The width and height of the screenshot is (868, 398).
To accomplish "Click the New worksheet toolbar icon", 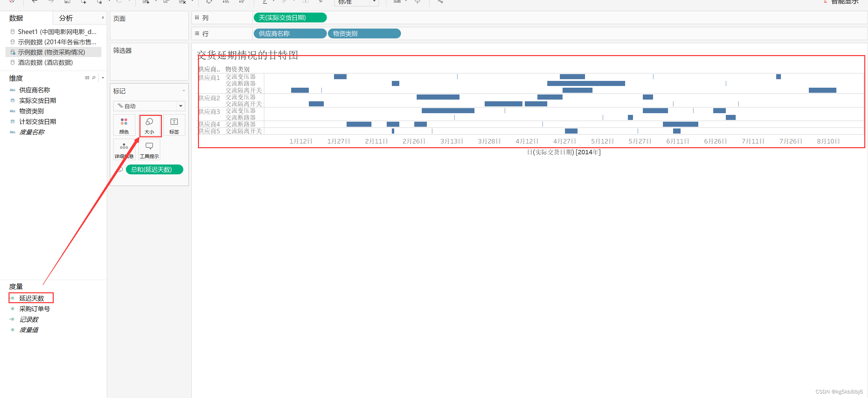I will [146, 1].
